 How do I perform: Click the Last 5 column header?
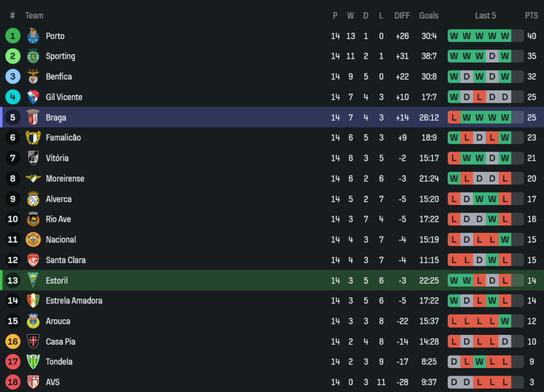(x=485, y=16)
